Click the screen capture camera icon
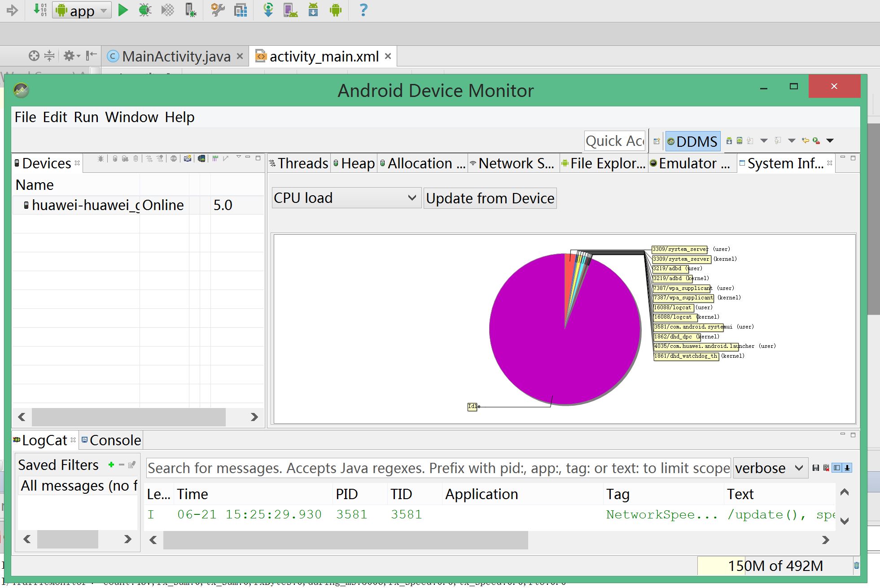The height and width of the screenshot is (588, 880). click(188, 158)
